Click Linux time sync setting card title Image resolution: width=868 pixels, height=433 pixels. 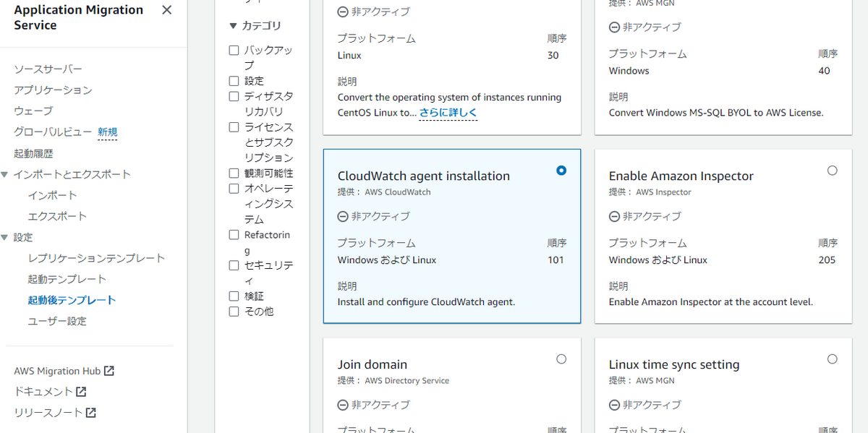point(674,364)
